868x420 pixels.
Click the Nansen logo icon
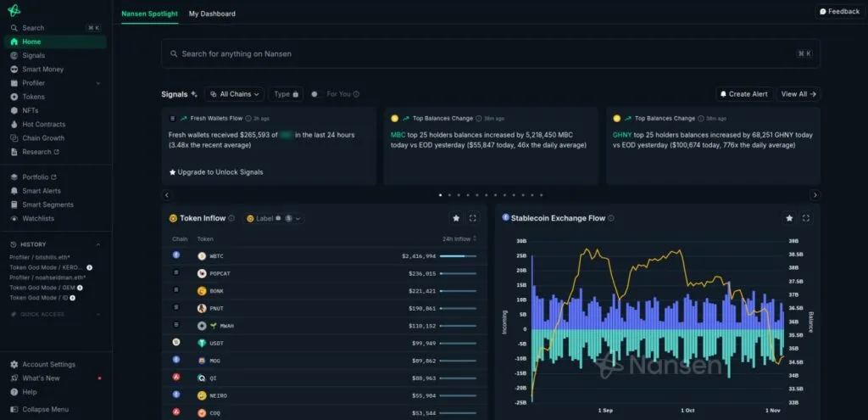[x=14, y=10]
